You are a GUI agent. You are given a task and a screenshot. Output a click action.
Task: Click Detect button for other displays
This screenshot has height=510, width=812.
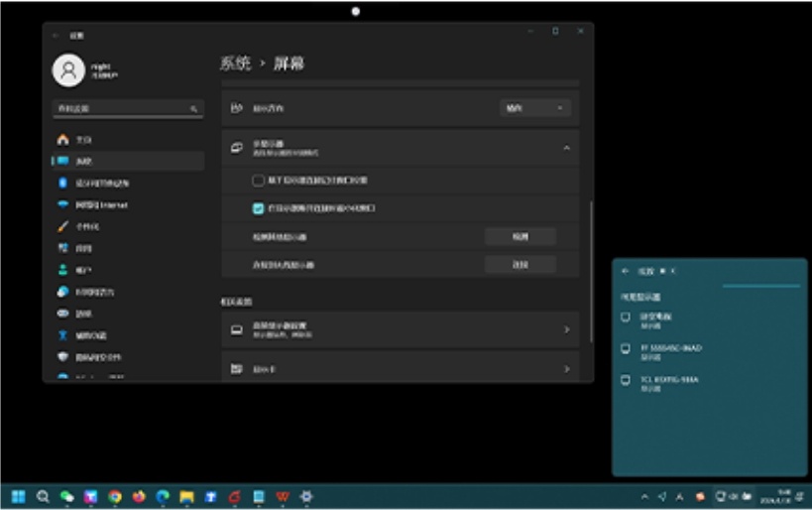click(520, 236)
